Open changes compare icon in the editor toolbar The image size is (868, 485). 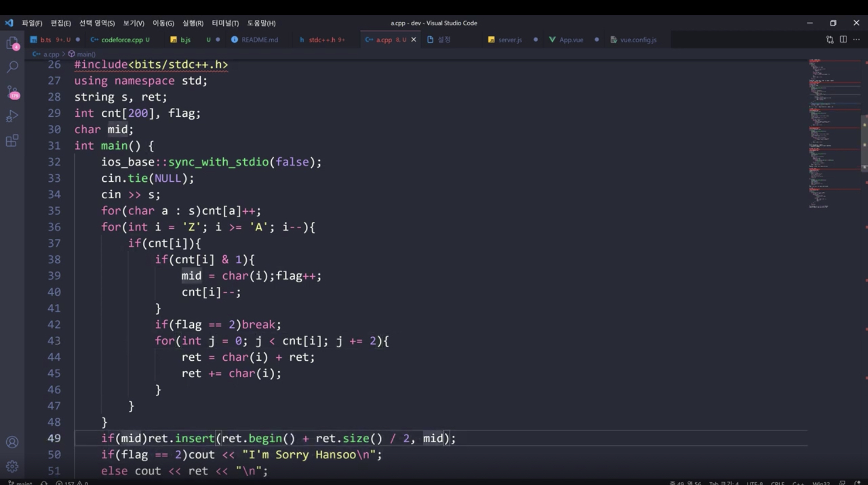pos(830,40)
